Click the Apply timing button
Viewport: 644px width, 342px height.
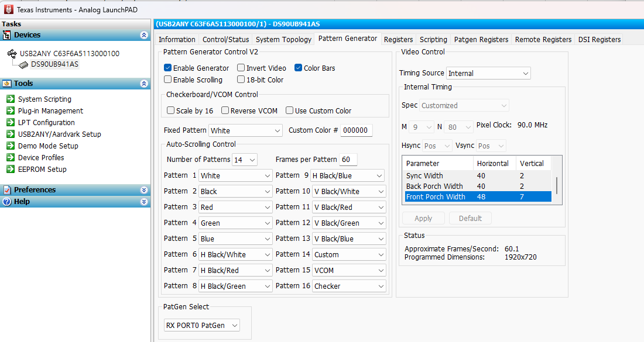(x=423, y=218)
